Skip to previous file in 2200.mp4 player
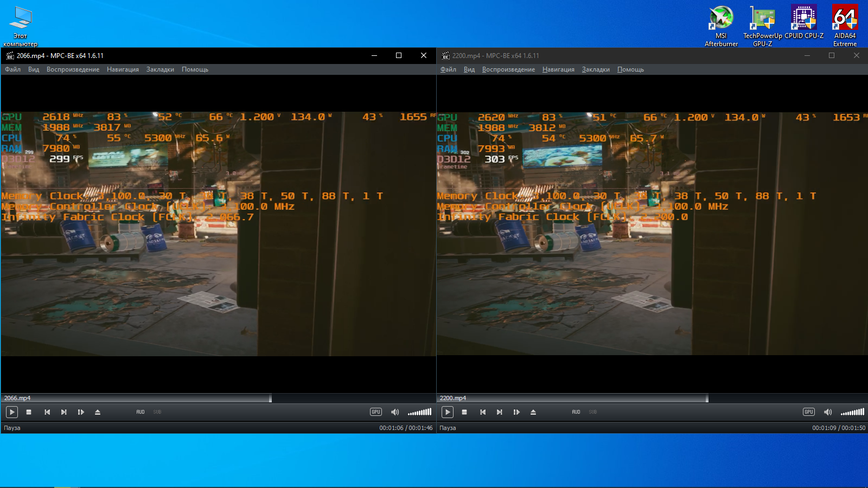 tap(483, 412)
